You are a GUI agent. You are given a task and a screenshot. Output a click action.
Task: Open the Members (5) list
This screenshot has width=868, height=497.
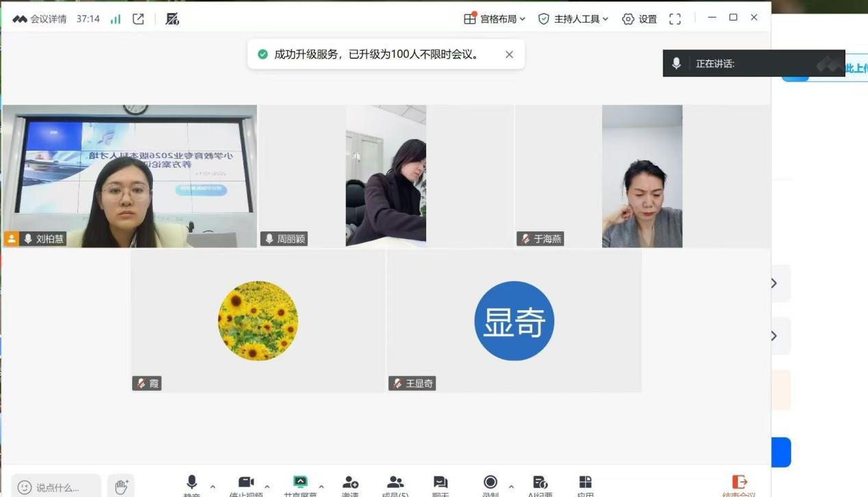(395, 483)
